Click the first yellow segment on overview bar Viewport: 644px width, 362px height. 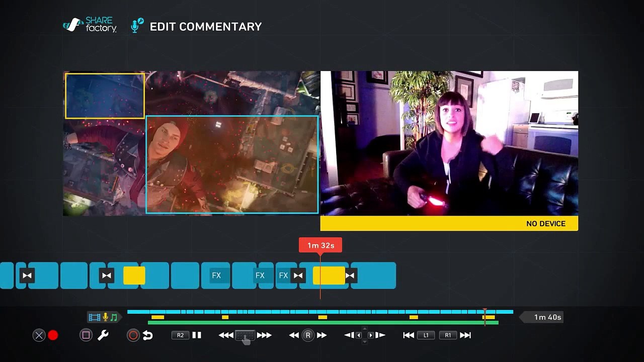(157, 317)
